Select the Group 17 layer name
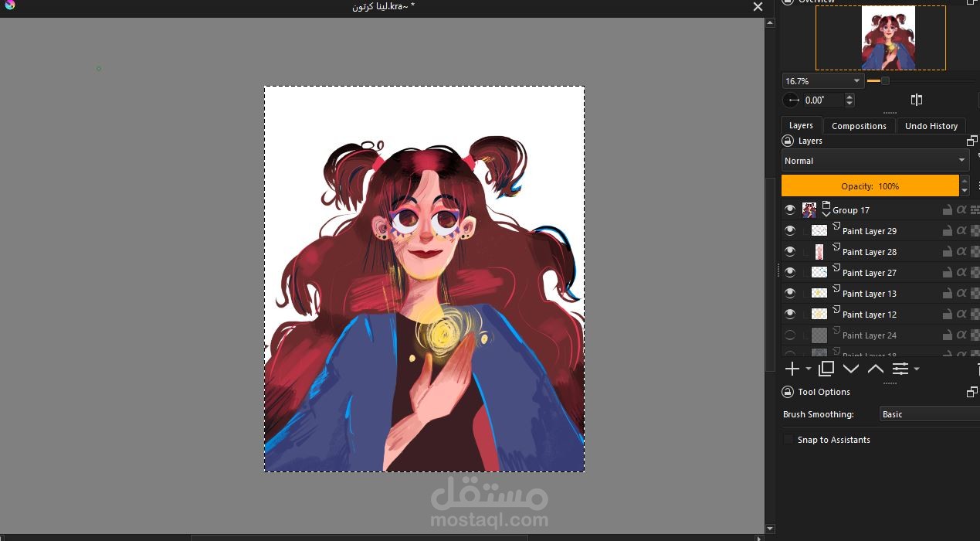 (x=851, y=210)
